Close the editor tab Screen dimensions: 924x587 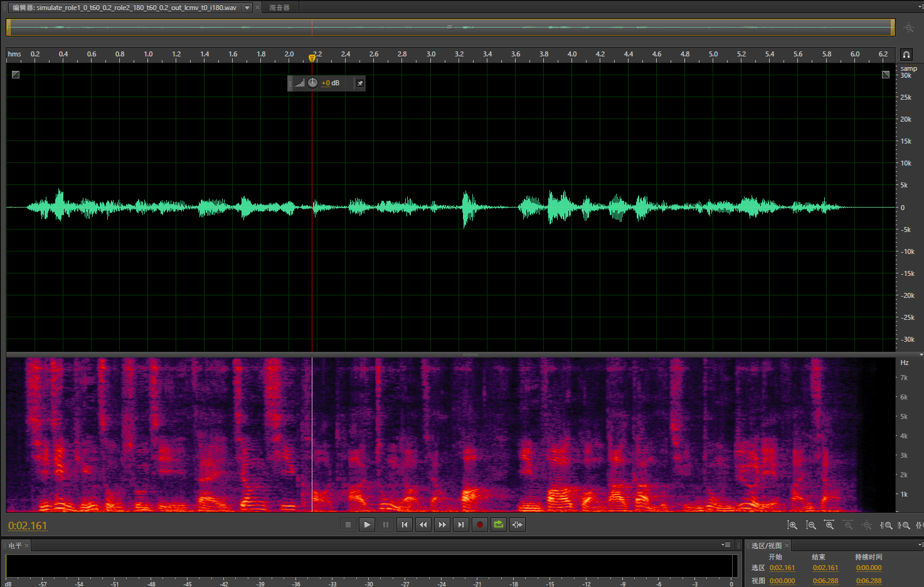(257, 8)
